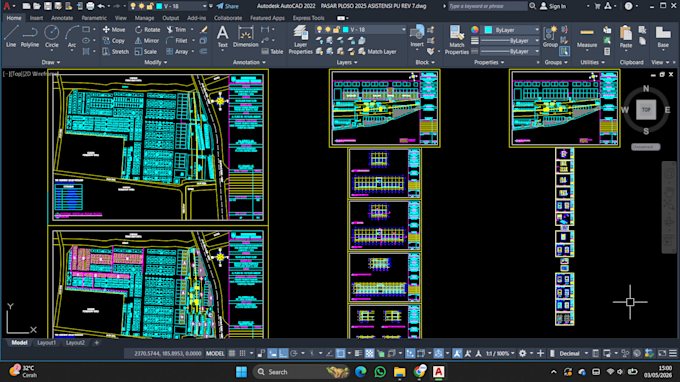The height and width of the screenshot is (382, 680).
Task: Activate the Rotate command
Action: (147, 29)
